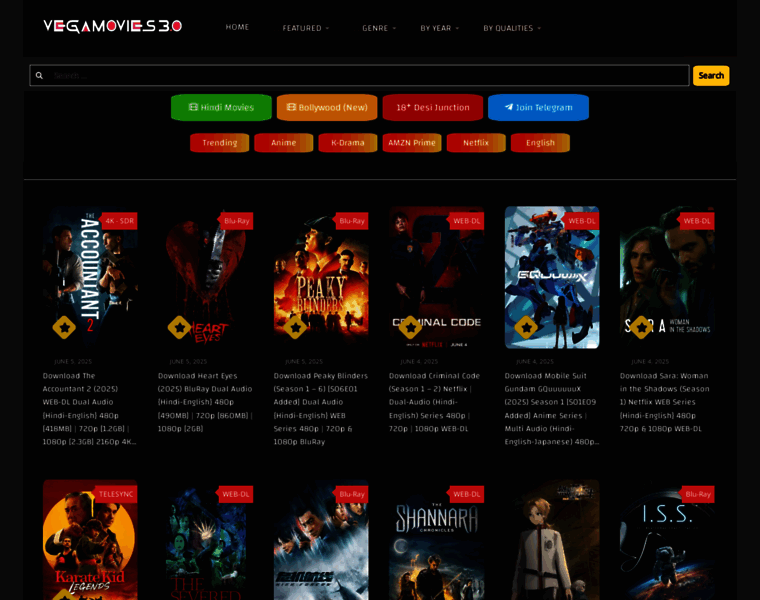Image resolution: width=760 pixels, height=600 pixels.
Task: Click the star badge on Criminal Code poster
Action: (x=411, y=327)
